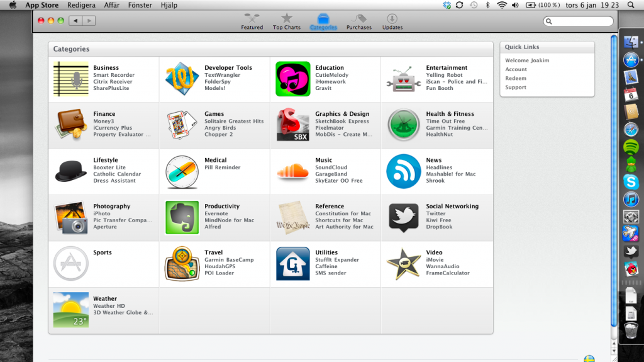Open the Finance wallet icon
This screenshot has width=644, height=362.
(x=70, y=125)
